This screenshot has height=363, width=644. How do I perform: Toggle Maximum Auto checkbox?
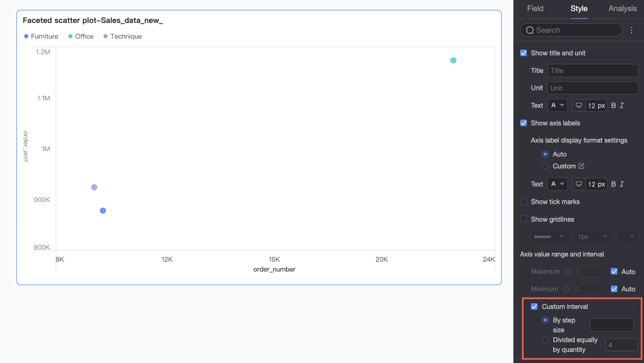click(x=614, y=271)
